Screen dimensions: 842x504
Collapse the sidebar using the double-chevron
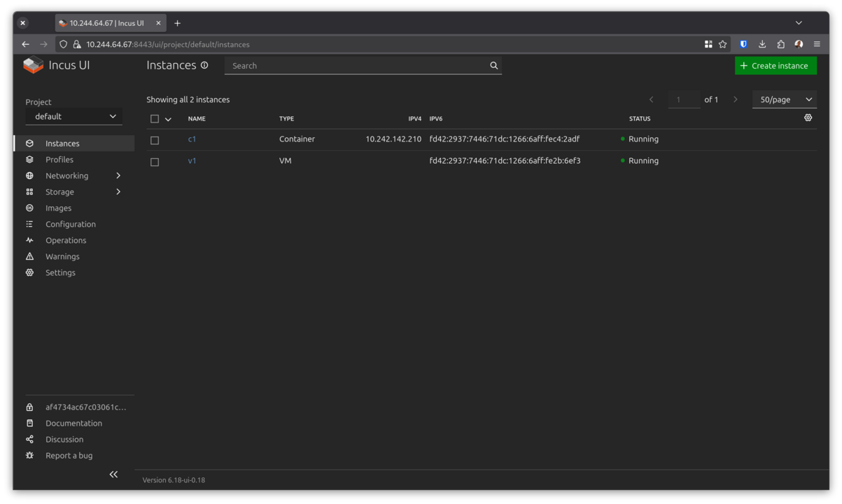[x=113, y=474]
